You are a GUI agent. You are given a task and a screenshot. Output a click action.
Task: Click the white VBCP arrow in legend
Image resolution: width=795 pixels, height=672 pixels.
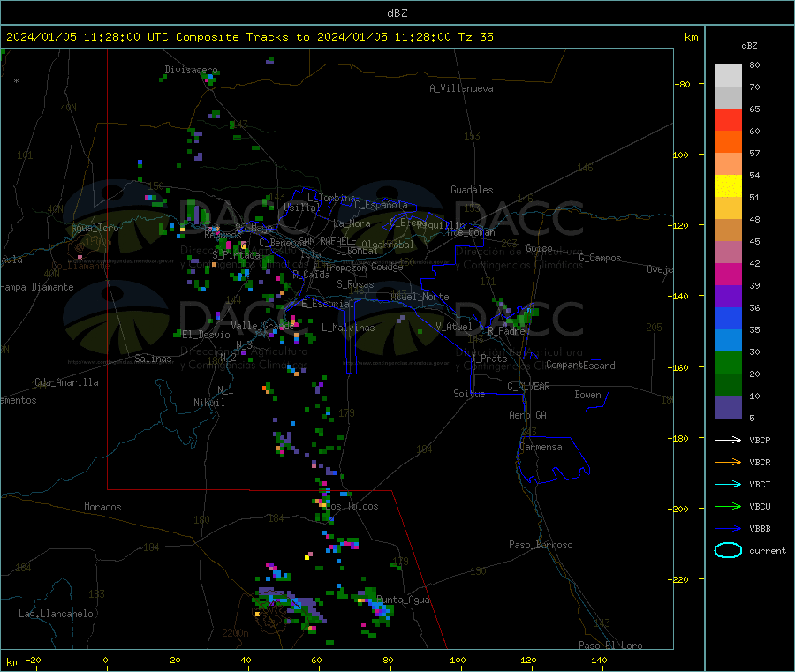coord(728,440)
